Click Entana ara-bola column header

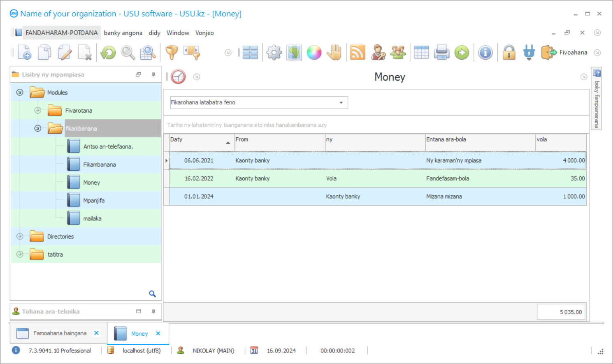(x=480, y=143)
